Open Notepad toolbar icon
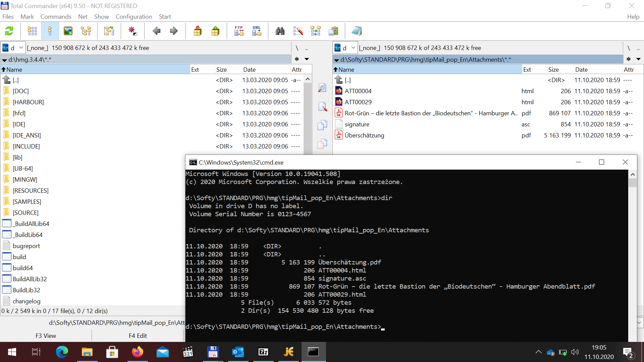Screen dimensions: 644x362 pos(357,31)
